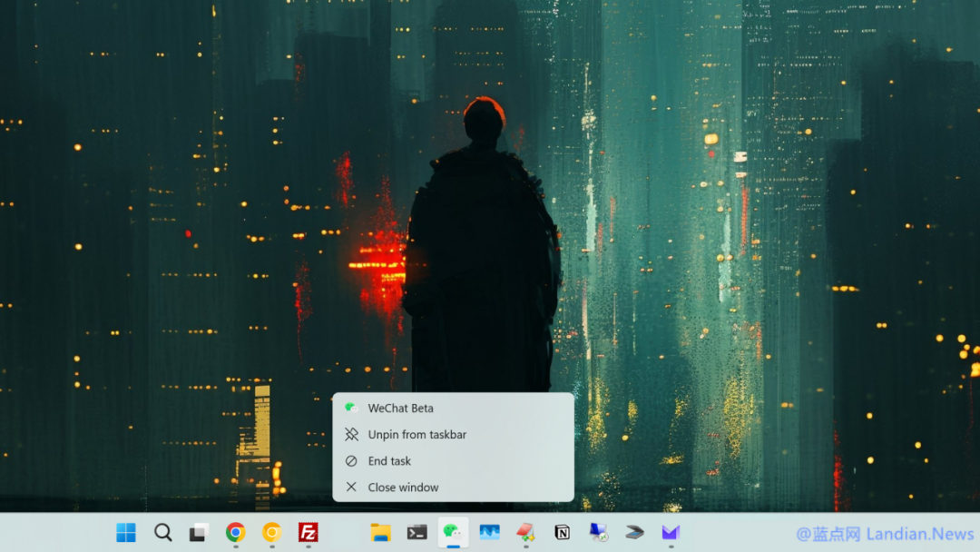Open File Explorer folder icon
The image size is (980, 552).
[380, 533]
